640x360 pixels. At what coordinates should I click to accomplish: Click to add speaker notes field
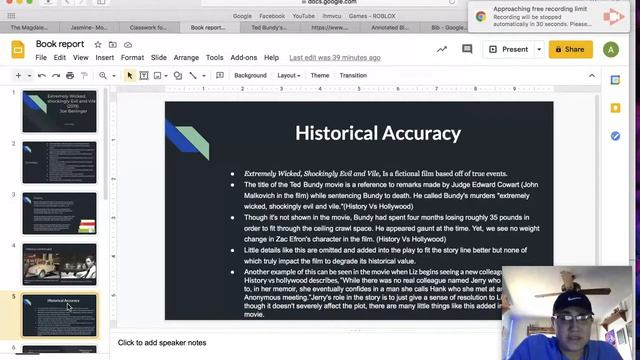162,343
